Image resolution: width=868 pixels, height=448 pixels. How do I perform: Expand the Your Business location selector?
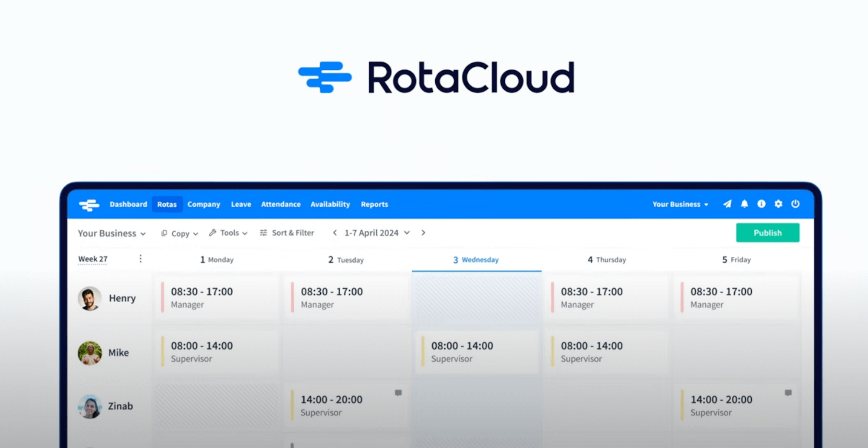point(111,233)
